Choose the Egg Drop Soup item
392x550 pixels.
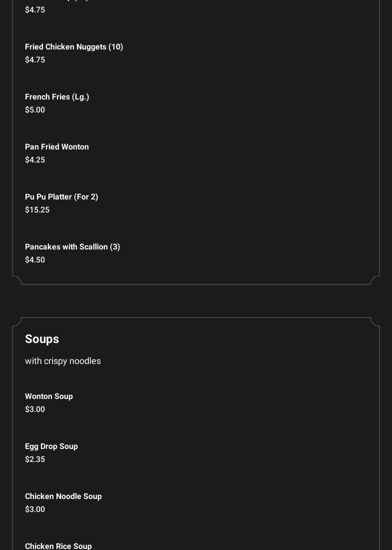click(x=51, y=446)
